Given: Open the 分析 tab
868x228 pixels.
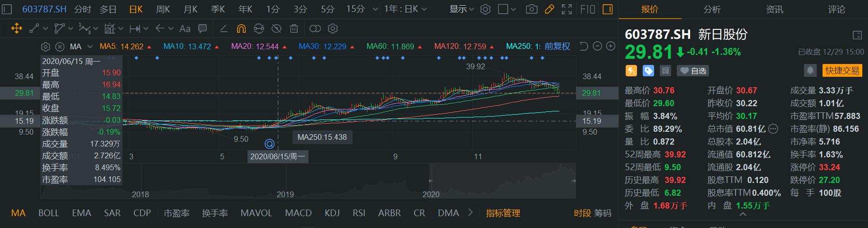Looking at the screenshot, I should (712, 9).
